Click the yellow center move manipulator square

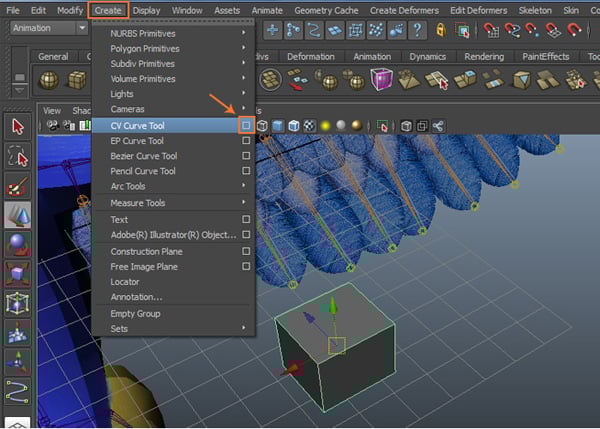pyautogui.click(x=337, y=346)
